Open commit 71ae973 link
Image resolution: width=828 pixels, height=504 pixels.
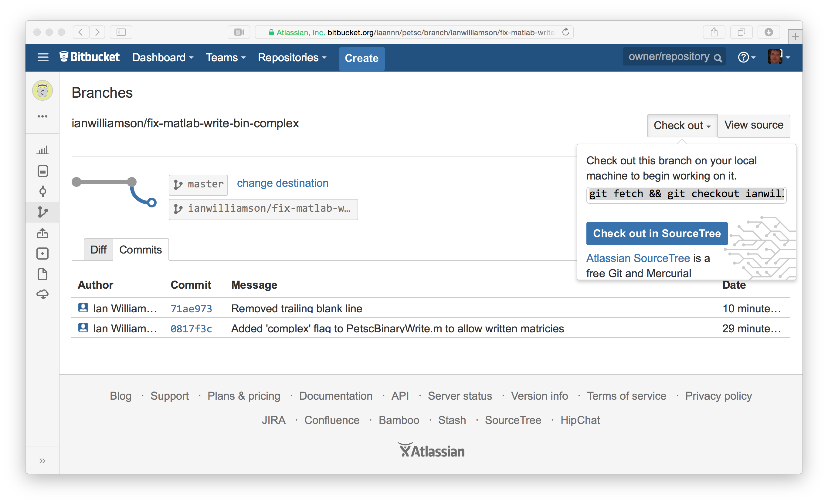point(191,309)
